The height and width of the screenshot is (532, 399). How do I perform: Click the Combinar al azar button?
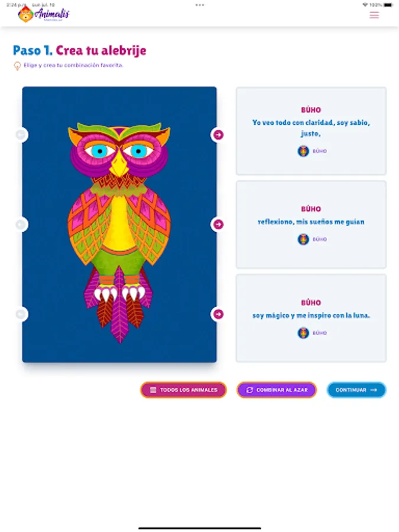(277, 390)
